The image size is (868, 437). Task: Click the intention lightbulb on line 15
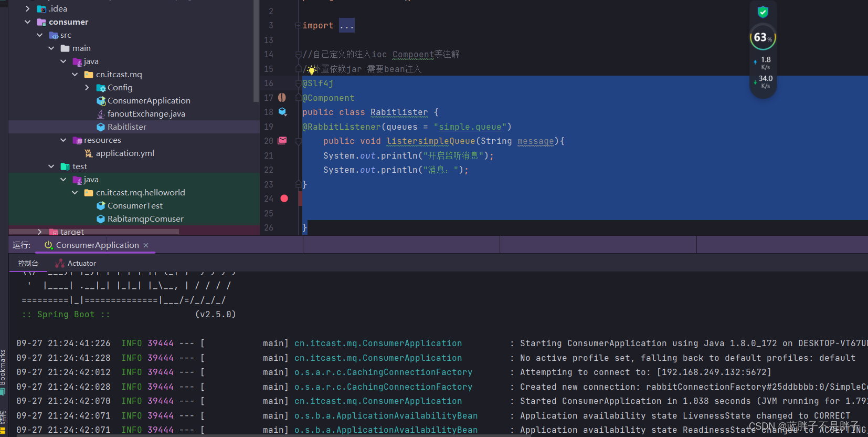point(312,70)
